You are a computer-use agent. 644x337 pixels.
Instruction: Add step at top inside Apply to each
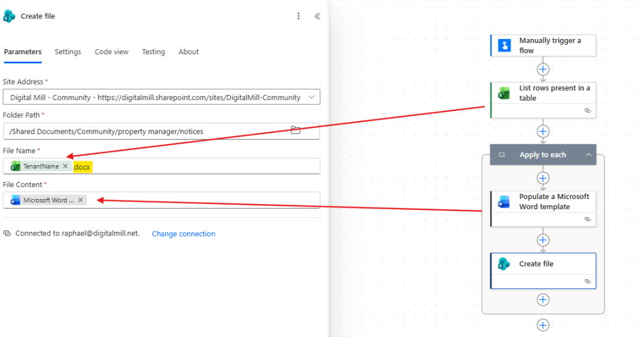coord(543,178)
